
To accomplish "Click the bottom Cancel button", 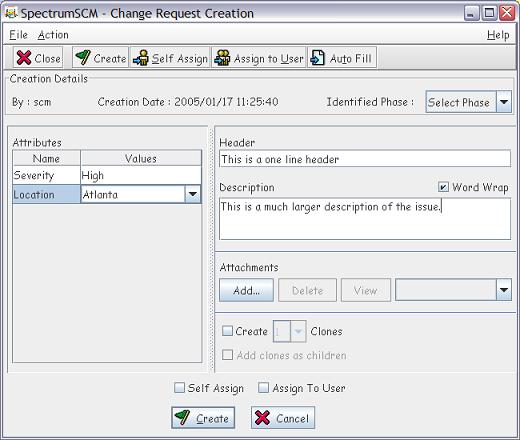I will coord(283,418).
